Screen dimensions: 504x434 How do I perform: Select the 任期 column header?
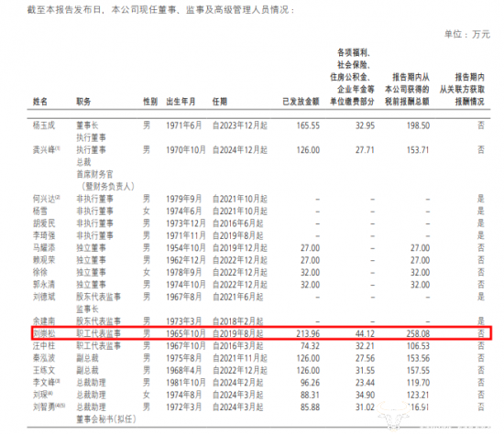220,102
